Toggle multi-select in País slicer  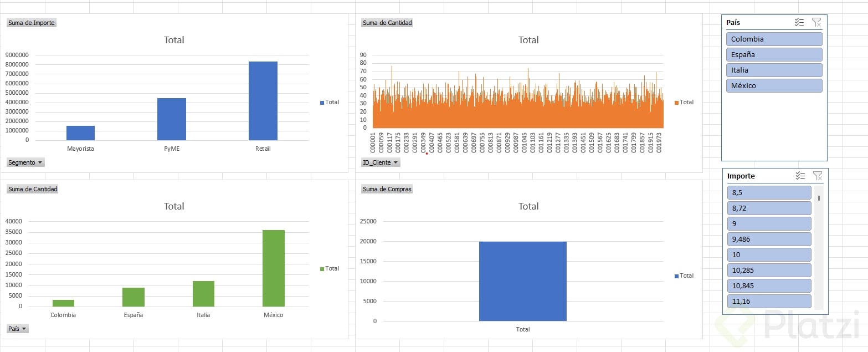pyautogui.click(x=799, y=22)
